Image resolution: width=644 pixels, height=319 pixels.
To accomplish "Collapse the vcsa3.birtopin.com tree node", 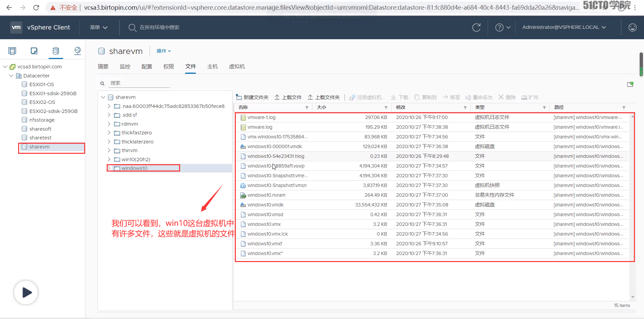I will tap(5, 67).
